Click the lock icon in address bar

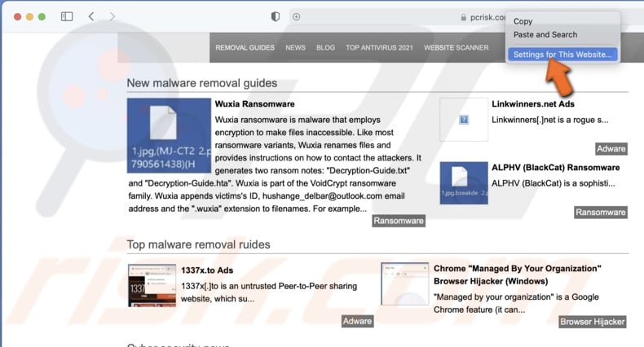click(x=463, y=17)
